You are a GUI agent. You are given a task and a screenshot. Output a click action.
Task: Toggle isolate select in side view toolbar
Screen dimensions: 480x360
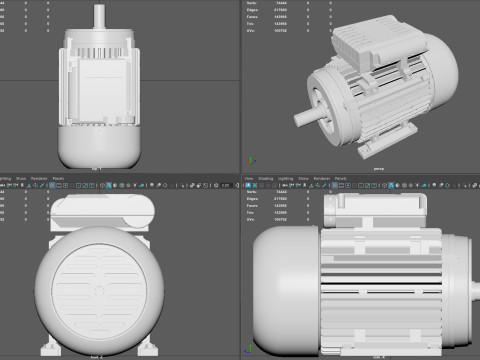[x=465, y=185]
